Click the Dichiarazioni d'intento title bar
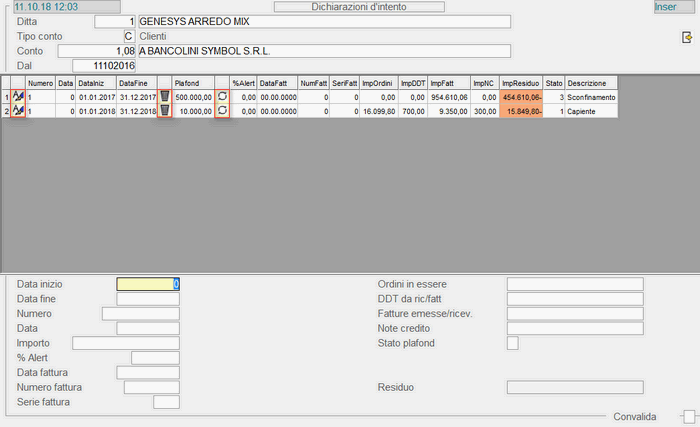This screenshot has width=700, height=427. coord(342,7)
